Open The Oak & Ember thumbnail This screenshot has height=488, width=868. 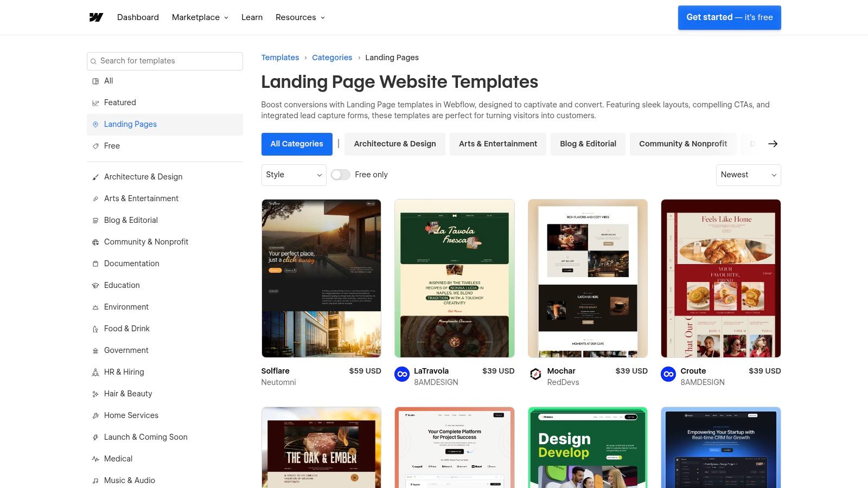tap(321, 448)
